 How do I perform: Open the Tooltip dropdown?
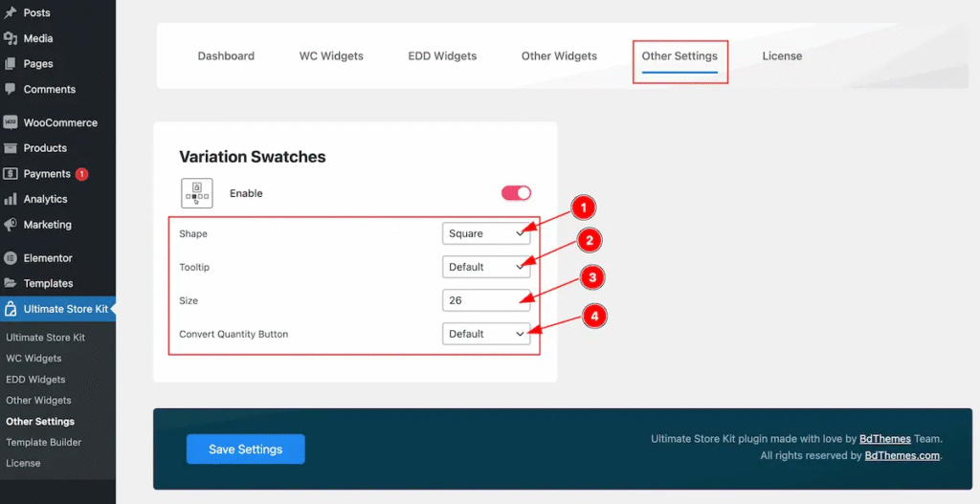pos(486,267)
